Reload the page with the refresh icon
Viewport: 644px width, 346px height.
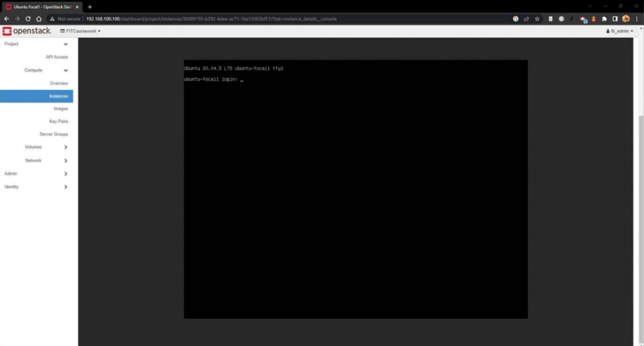[28, 19]
